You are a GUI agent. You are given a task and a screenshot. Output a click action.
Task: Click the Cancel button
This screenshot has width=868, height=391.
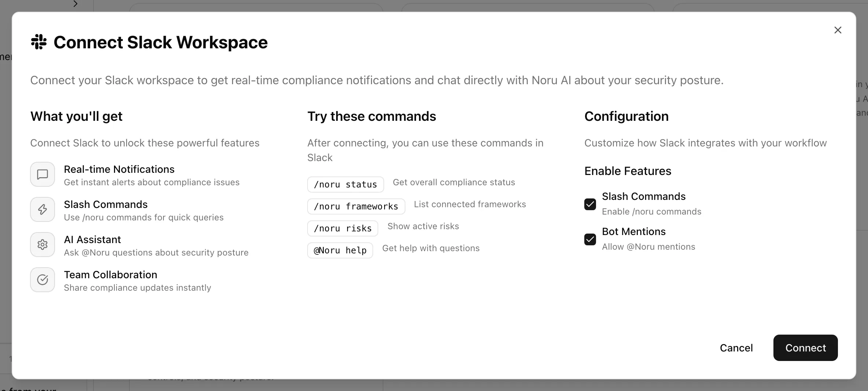tap(736, 348)
